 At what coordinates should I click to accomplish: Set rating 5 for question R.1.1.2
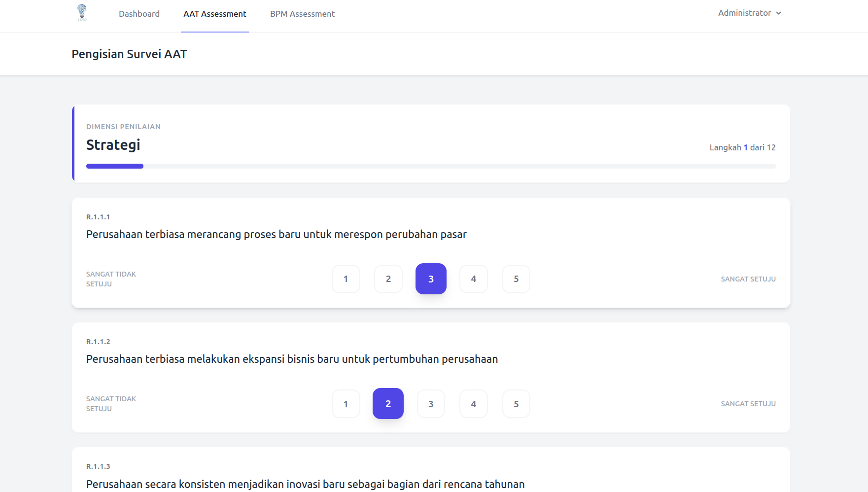[x=516, y=404]
